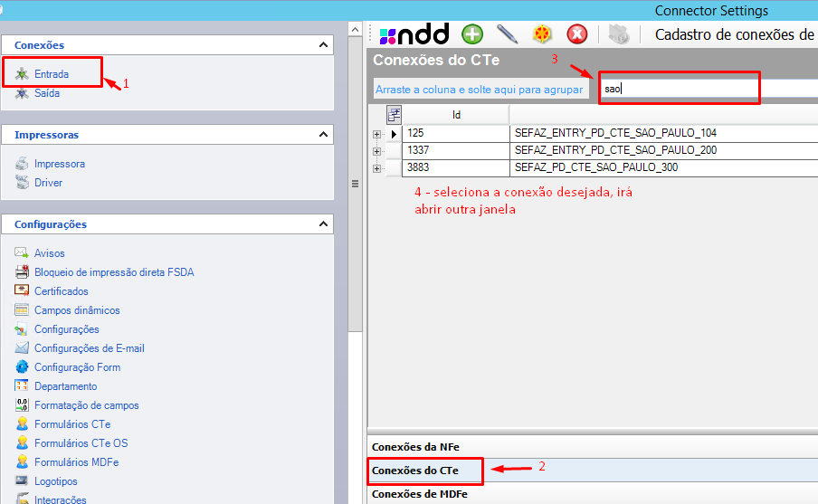Click the Configuração Form gear icon

tap(23, 367)
